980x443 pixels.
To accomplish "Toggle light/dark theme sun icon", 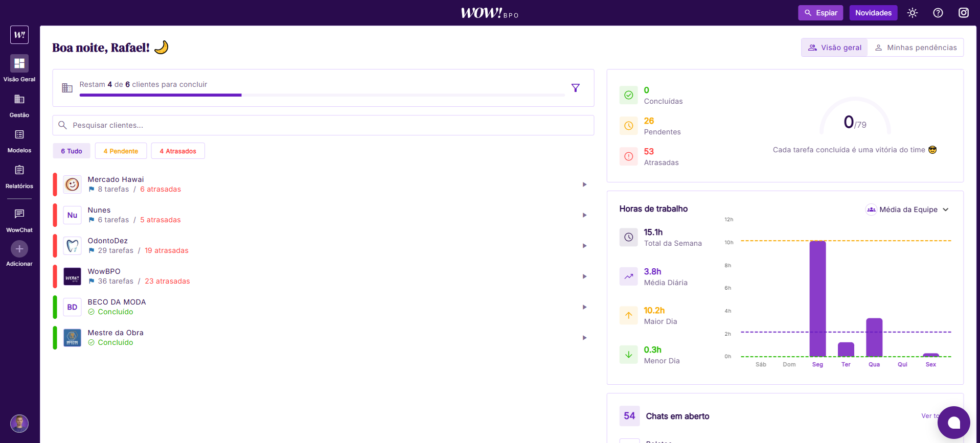I will pos(912,13).
